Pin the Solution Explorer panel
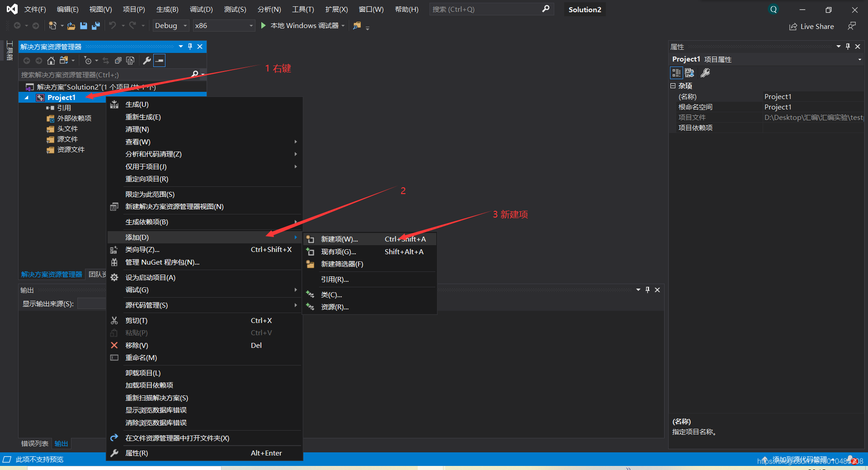Viewport: 868px width, 470px height. tap(190, 47)
